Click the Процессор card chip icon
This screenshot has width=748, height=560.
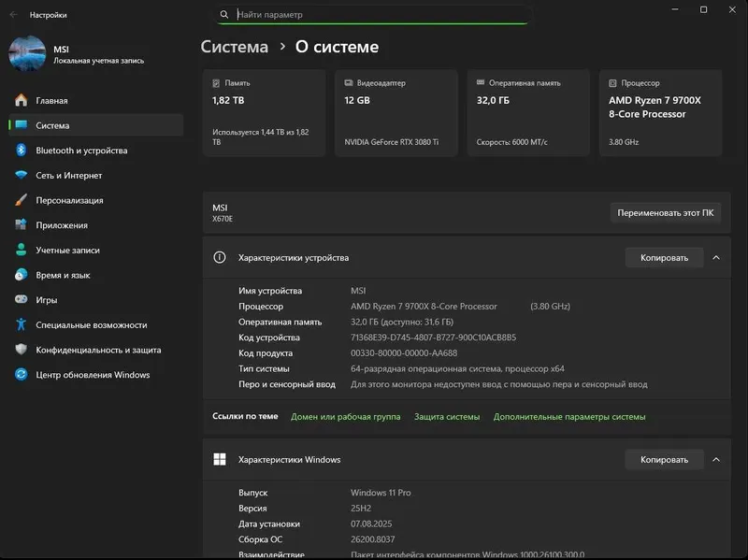click(x=612, y=83)
